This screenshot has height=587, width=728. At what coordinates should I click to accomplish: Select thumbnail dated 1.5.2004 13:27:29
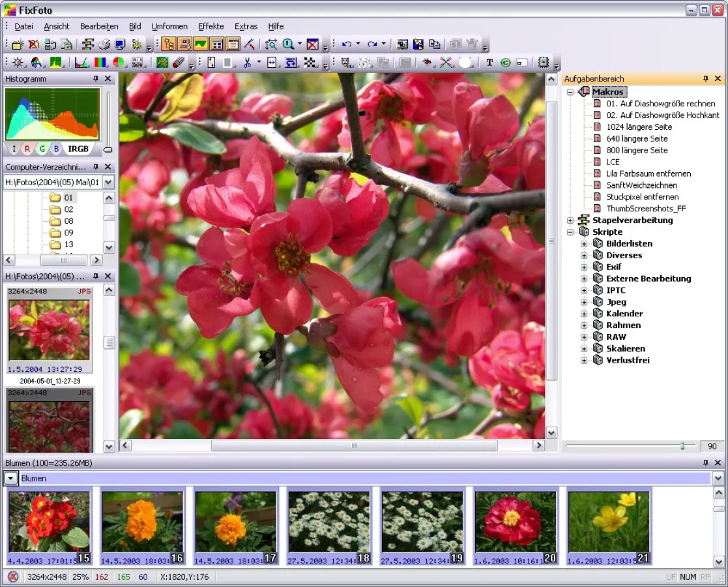pyautogui.click(x=49, y=330)
